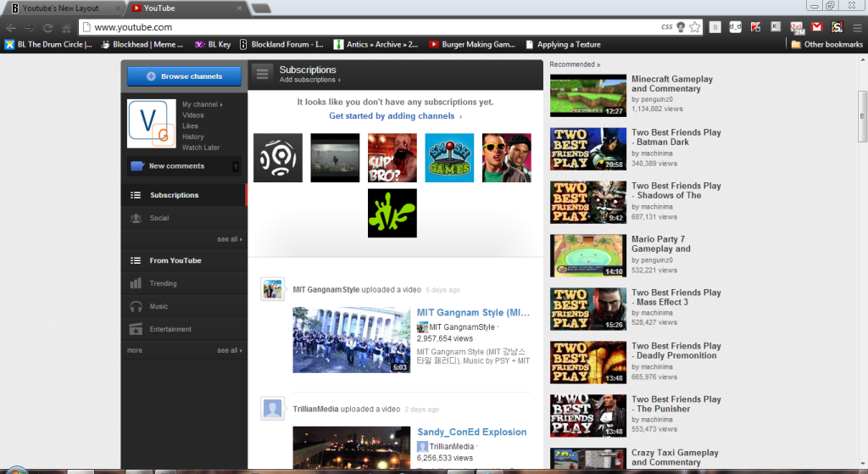Screen dimensions: 868x474
Task: Switch to the "Youtube's New Layout" browser tab
Action: click(62, 8)
